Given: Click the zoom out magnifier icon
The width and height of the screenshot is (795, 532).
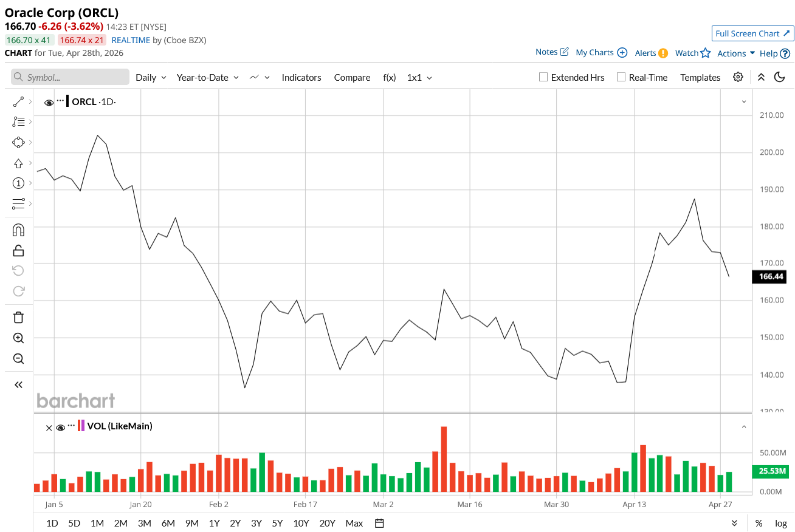Looking at the screenshot, I should [18, 359].
